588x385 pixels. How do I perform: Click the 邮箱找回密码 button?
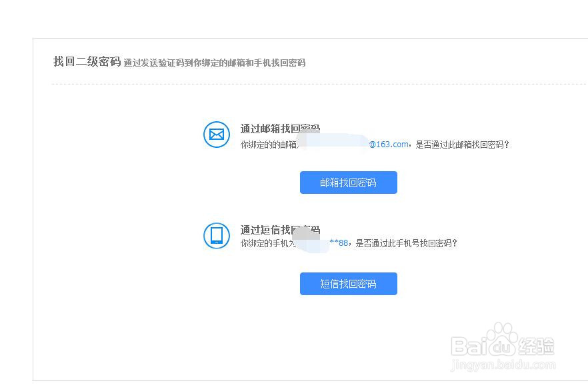click(x=348, y=183)
